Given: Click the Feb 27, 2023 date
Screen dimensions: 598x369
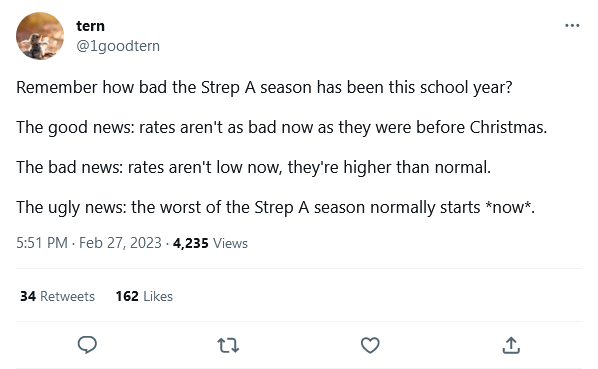Looking at the screenshot, I should 120,243.
